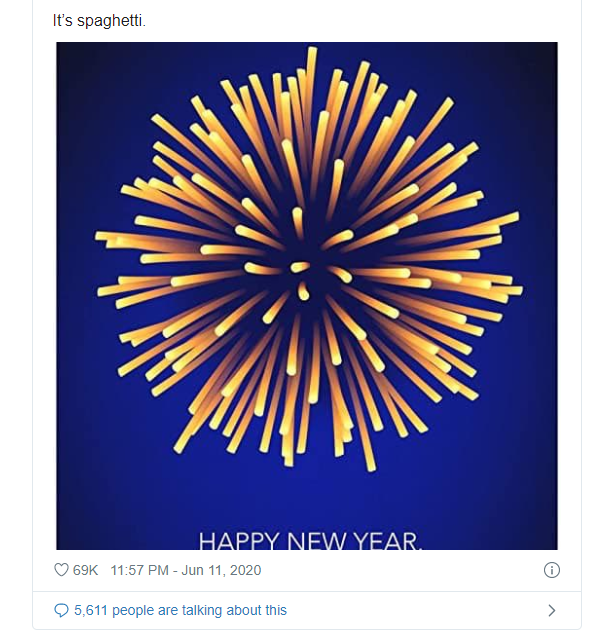This screenshot has height=636, width=610.
Task: Click the "5,611" number in the reply link
Action: tap(92, 610)
